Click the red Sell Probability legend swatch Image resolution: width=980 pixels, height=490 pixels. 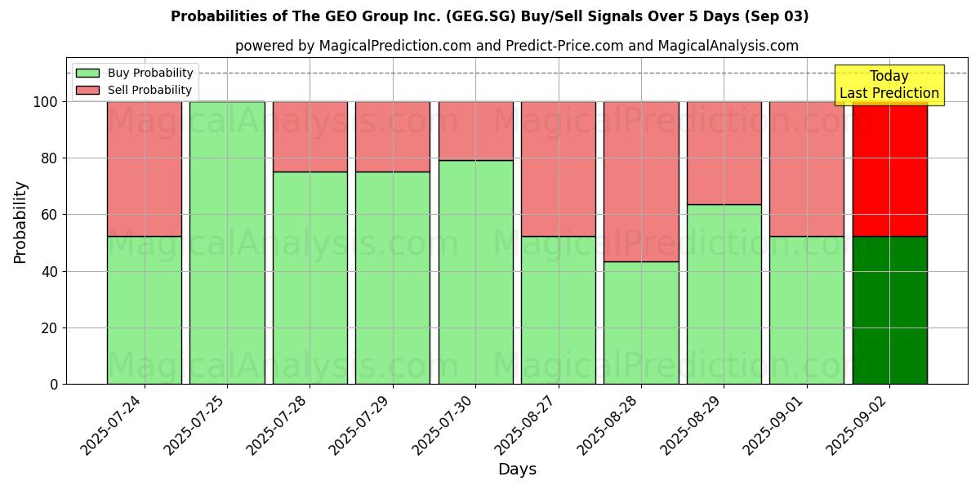pos(87,90)
